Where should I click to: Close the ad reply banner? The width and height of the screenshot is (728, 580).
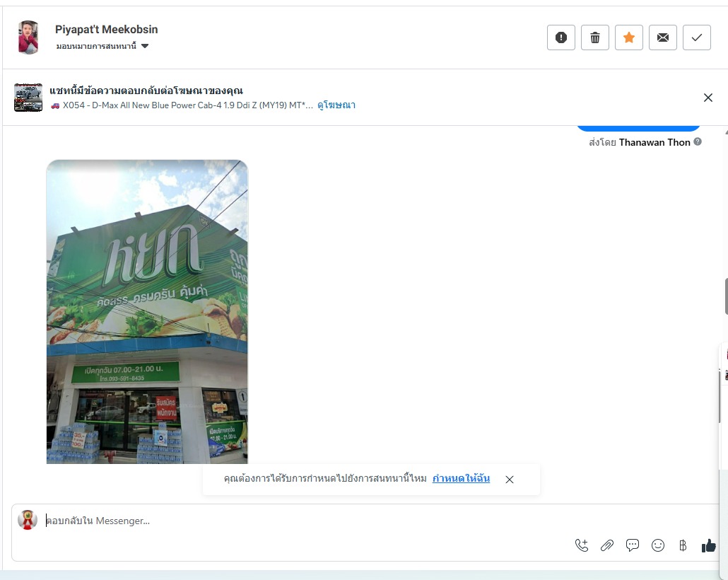coord(708,98)
